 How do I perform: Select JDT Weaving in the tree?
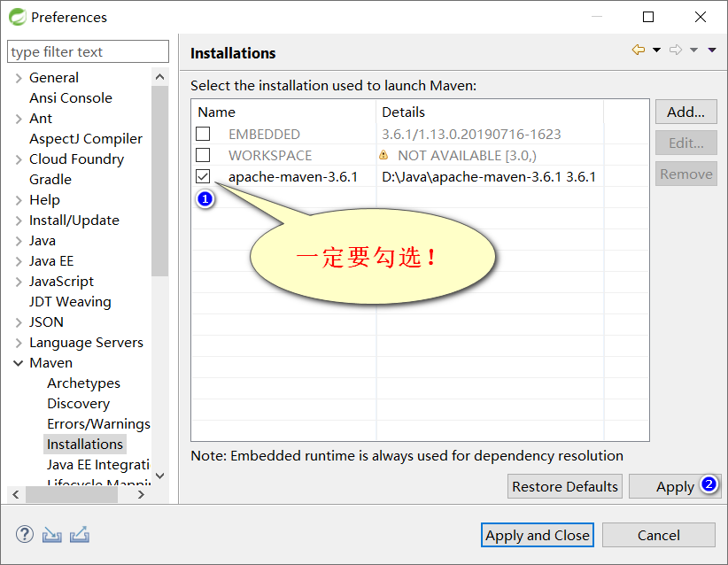pos(70,302)
